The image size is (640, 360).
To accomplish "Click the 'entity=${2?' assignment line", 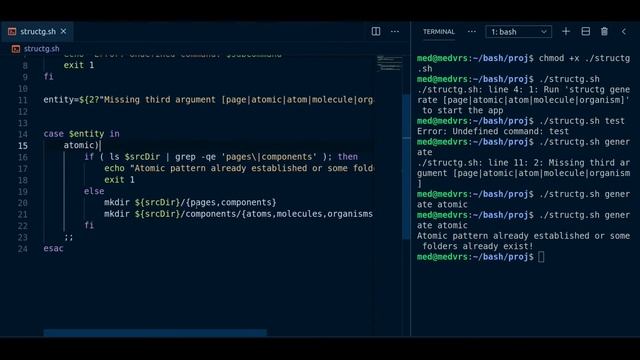I will pos(208,100).
